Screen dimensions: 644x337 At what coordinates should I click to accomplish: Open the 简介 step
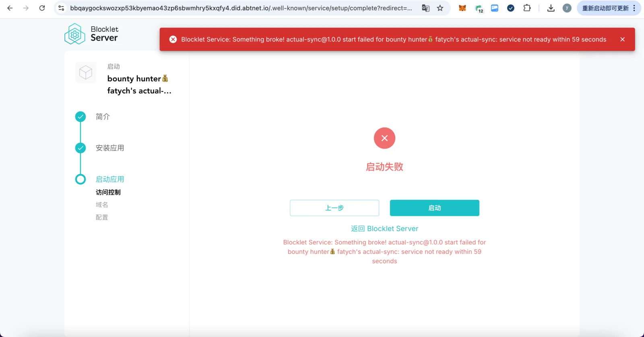(x=103, y=117)
